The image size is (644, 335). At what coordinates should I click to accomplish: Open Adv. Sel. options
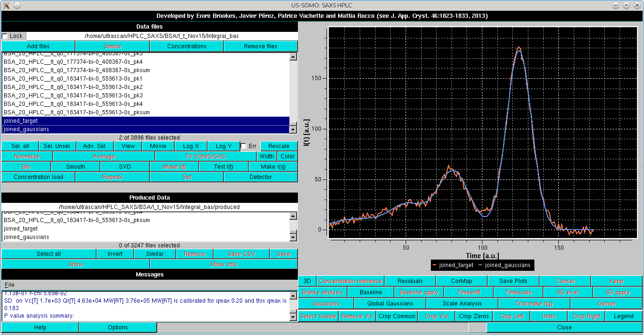pyautogui.click(x=95, y=146)
